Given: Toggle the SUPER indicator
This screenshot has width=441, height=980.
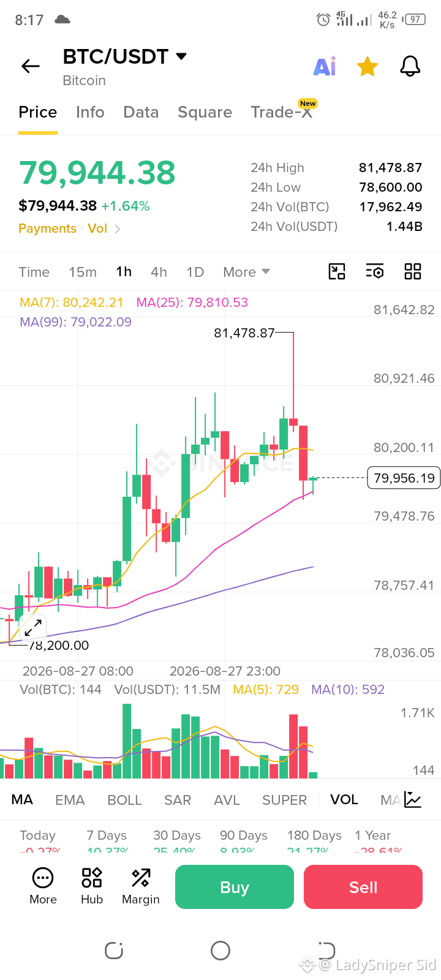Looking at the screenshot, I should [x=284, y=800].
